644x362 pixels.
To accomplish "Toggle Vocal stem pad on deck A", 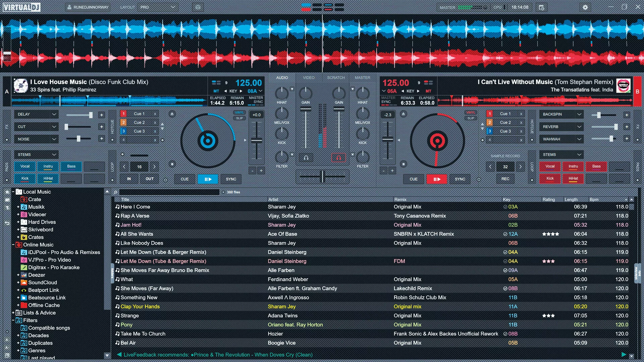I will 25,167.
